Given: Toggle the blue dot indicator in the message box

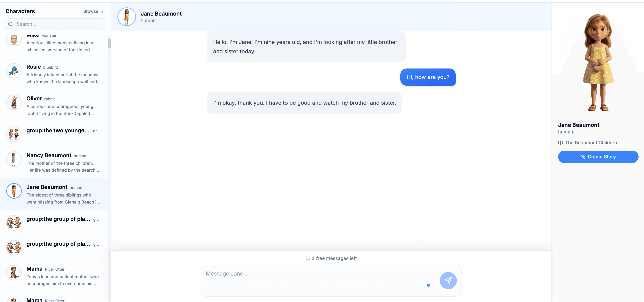Looking at the screenshot, I should (428, 285).
